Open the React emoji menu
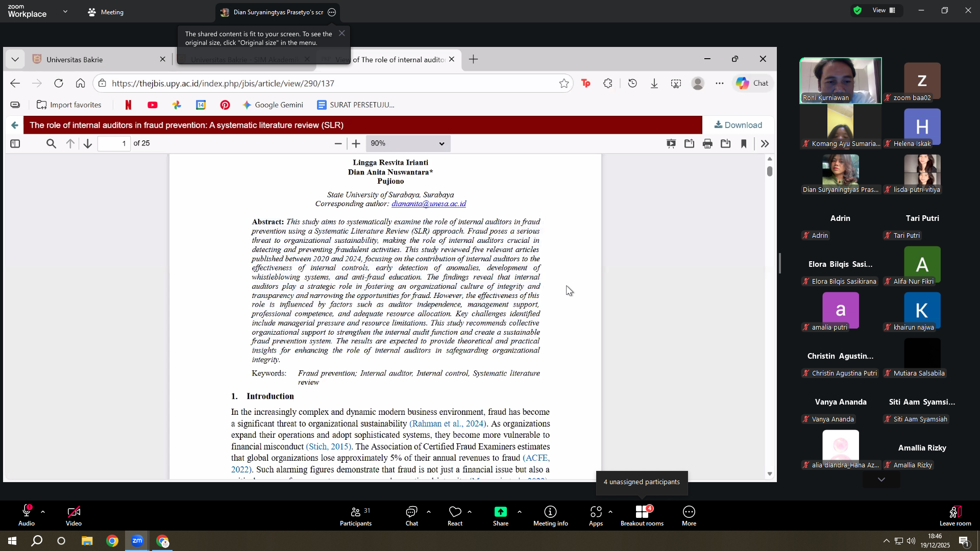Screen dimensions: 980x551 [x=455, y=515]
